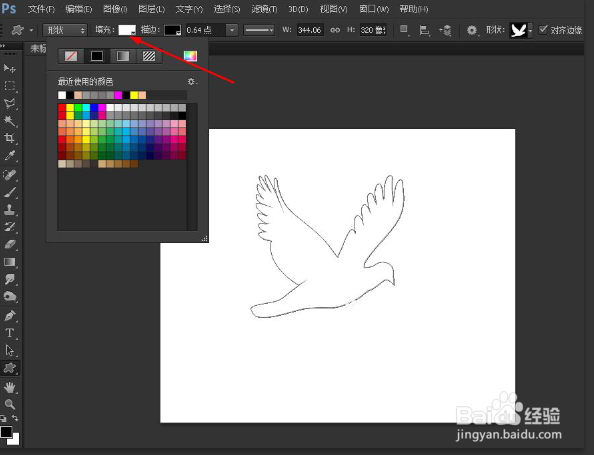This screenshot has height=455, width=594.
Task: Select the Hand tool
Action: pos(9,387)
